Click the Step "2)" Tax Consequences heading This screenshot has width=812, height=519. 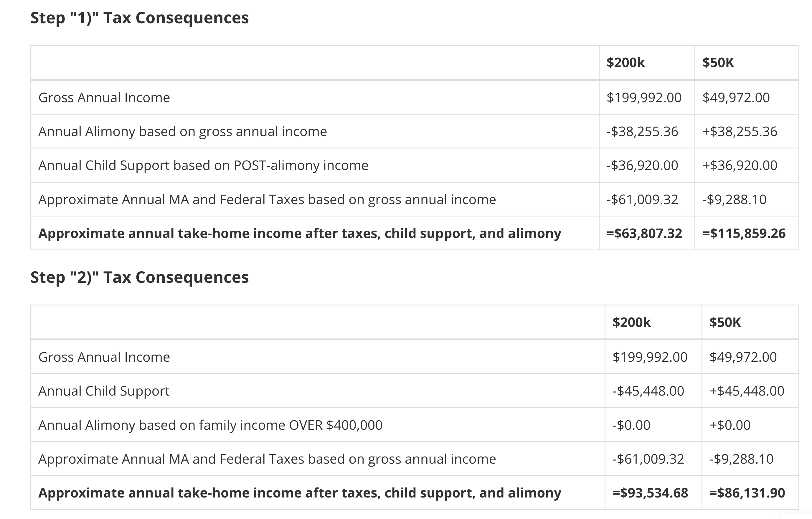click(140, 277)
